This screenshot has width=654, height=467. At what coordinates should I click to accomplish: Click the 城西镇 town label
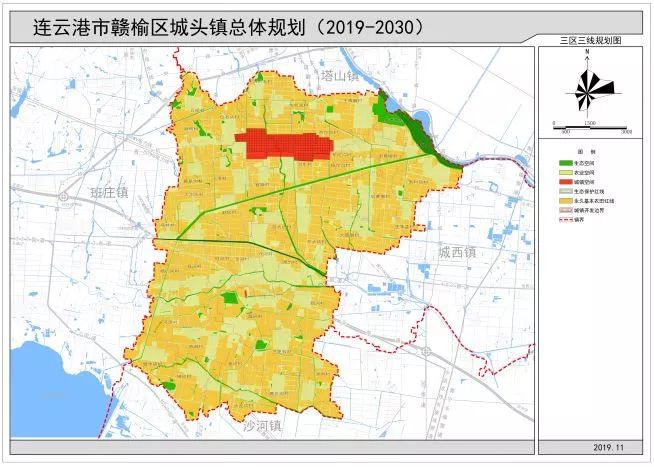coord(457,251)
